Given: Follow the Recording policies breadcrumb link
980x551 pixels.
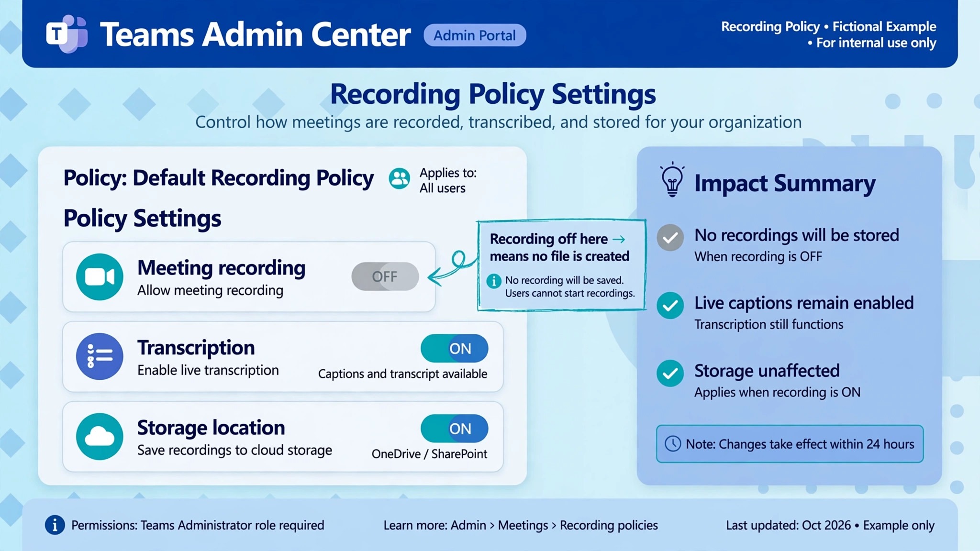Looking at the screenshot, I should click(x=609, y=525).
